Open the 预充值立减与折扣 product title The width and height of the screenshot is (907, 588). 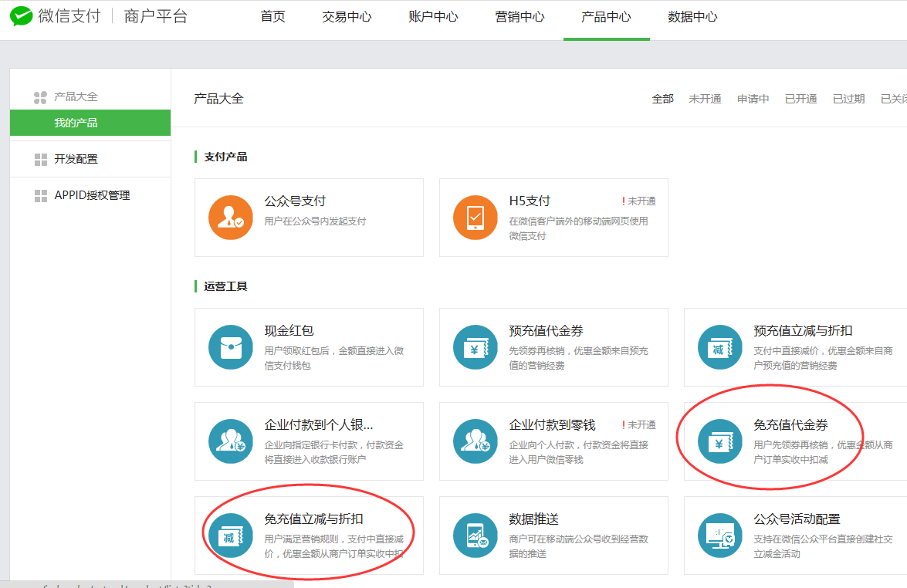point(803,331)
